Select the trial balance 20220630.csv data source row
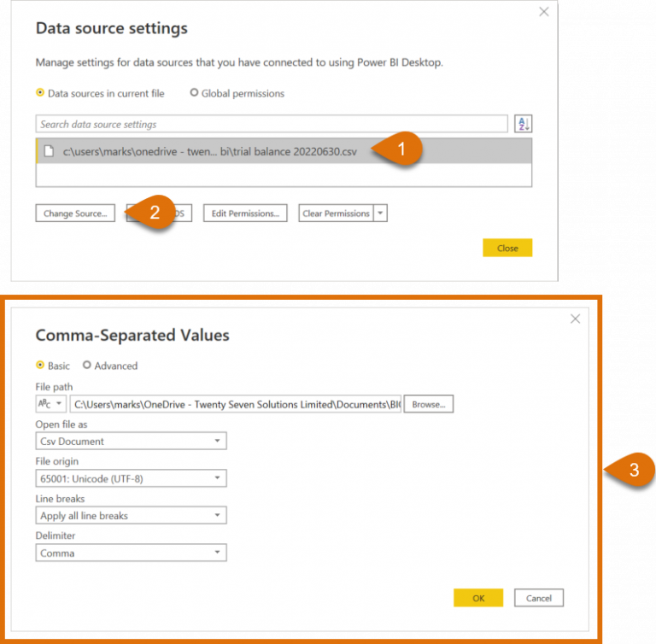Viewport: 656px width, 644px height. pos(284,151)
